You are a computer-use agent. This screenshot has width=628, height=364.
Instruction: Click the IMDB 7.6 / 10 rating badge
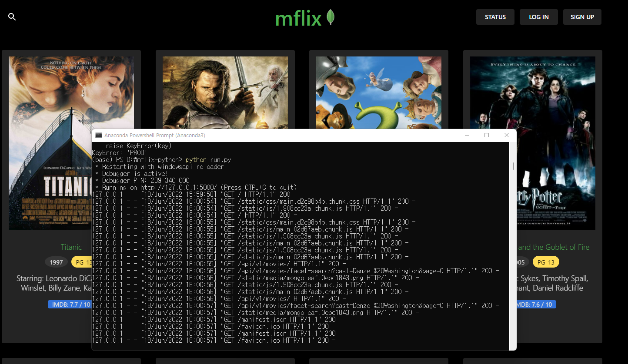(x=536, y=304)
